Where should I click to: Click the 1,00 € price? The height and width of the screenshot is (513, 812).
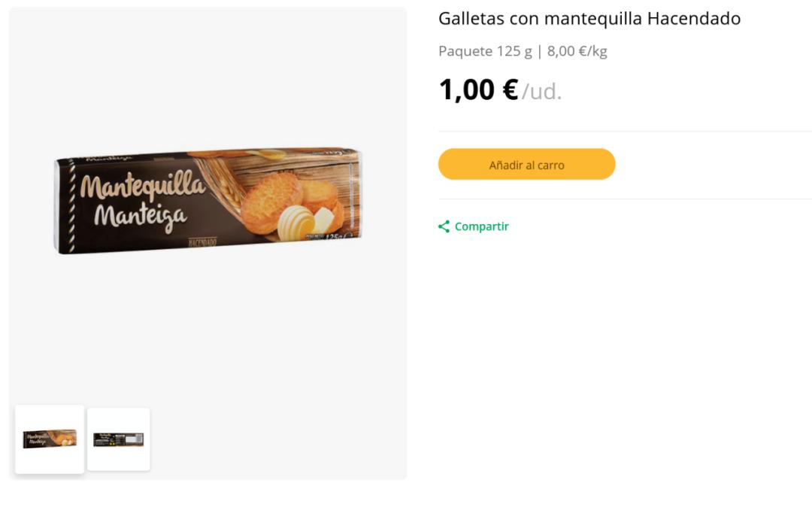478,90
